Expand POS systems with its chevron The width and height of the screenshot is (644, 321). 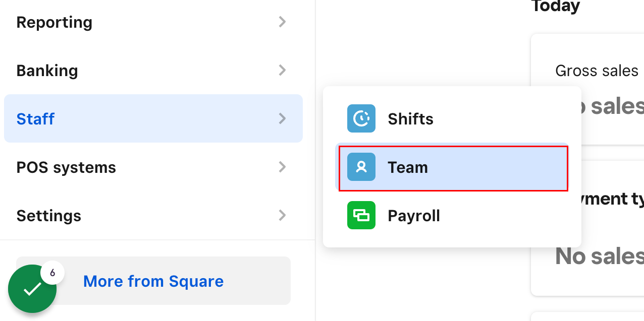[x=283, y=167]
